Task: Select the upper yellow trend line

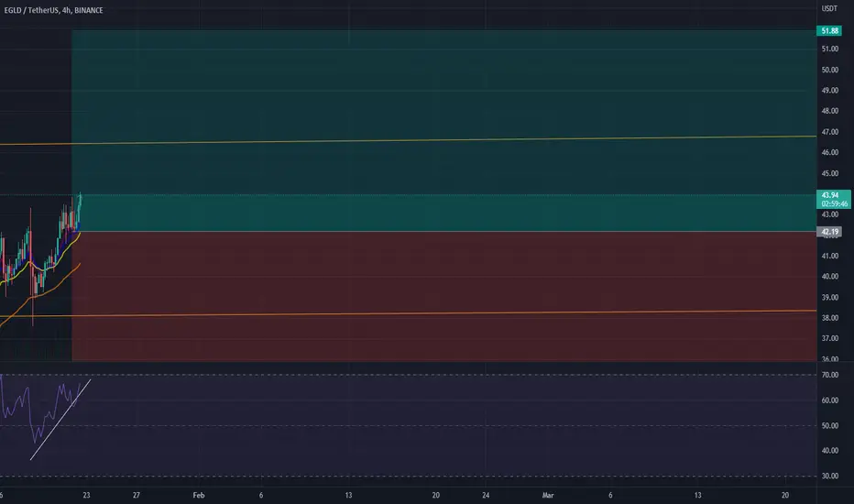Action: (x=409, y=140)
